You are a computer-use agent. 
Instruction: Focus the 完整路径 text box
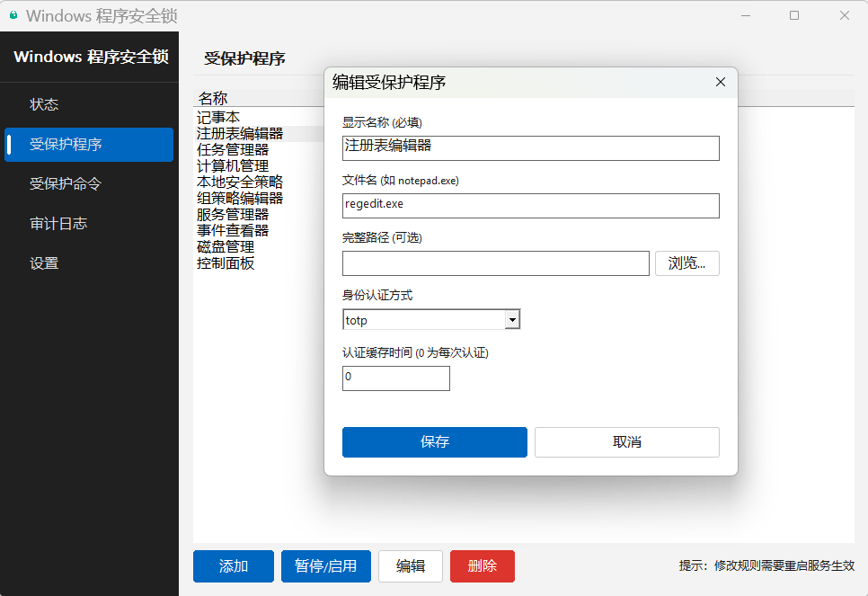495,263
